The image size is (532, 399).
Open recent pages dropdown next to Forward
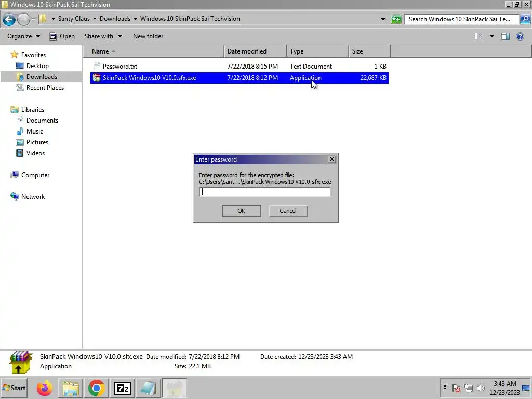pyautogui.click(x=33, y=19)
